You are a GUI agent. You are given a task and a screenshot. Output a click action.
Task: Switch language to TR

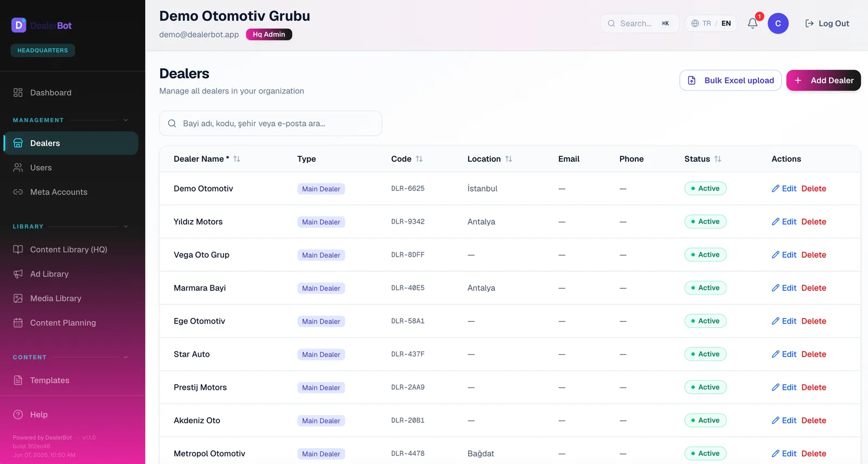pos(706,23)
